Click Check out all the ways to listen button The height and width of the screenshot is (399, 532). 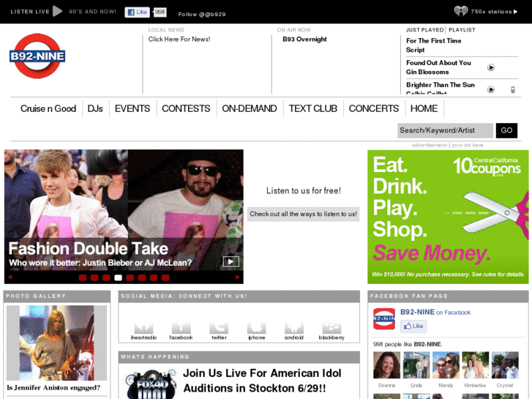[304, 215]
